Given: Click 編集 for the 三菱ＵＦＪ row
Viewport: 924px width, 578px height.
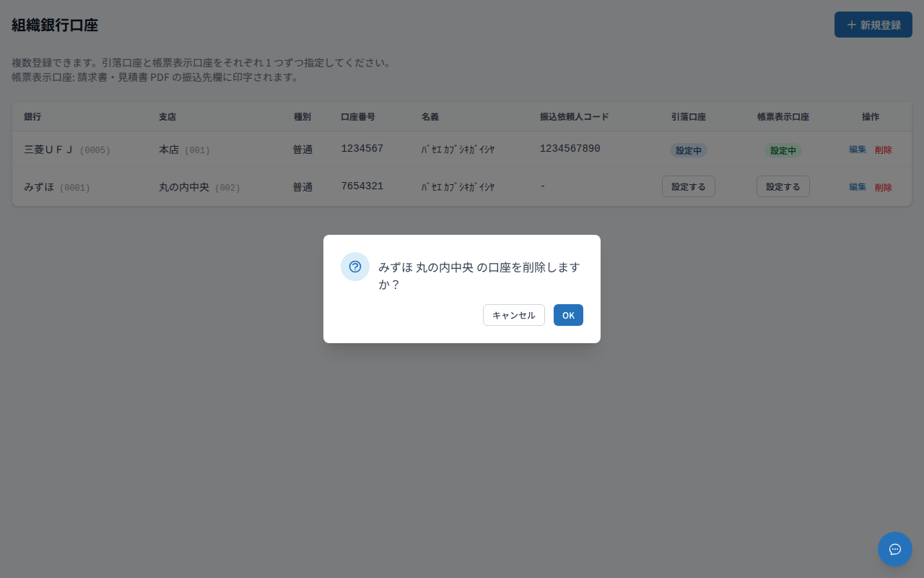Looking at the screenshot, I should pyautogui.click(x=858, y=150).
